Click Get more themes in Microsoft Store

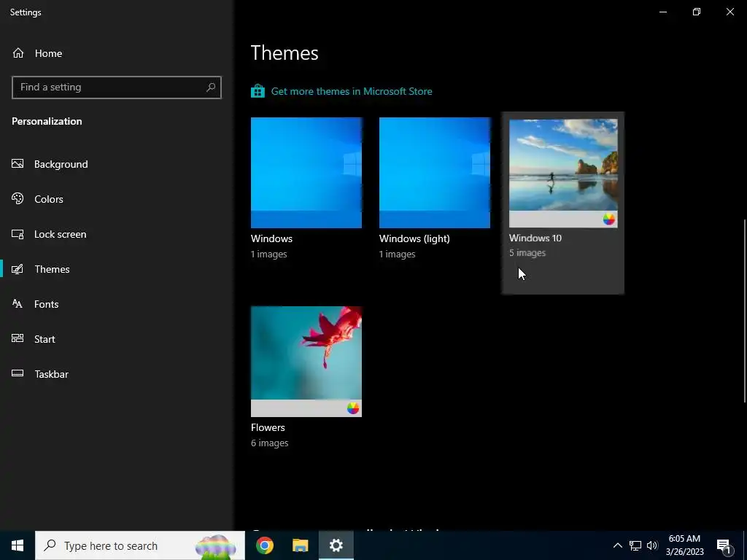click(x=351, y=91)
